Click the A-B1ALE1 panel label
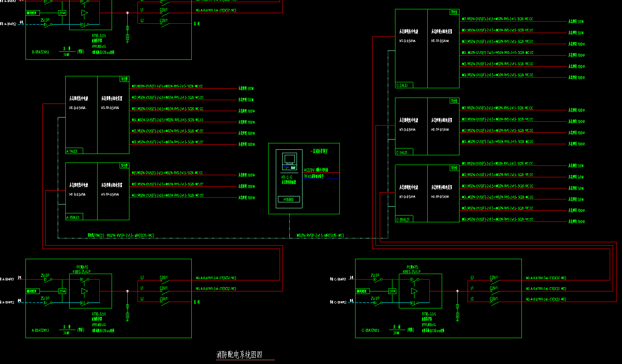 point(73,217)
